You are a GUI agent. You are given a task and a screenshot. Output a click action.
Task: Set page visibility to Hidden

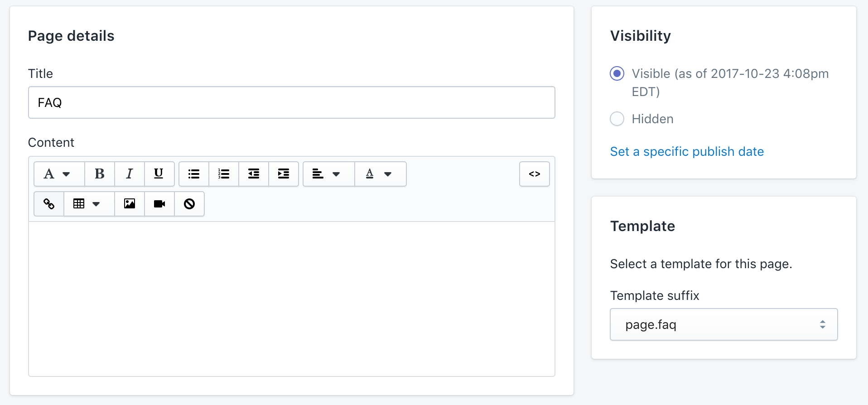click(x=617, y=119)
